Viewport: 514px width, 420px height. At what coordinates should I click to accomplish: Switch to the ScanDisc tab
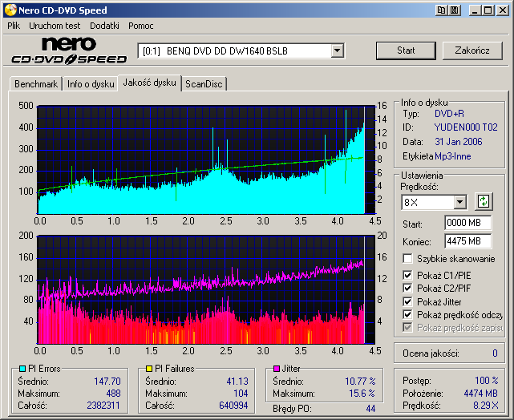(x=204, y=84)
